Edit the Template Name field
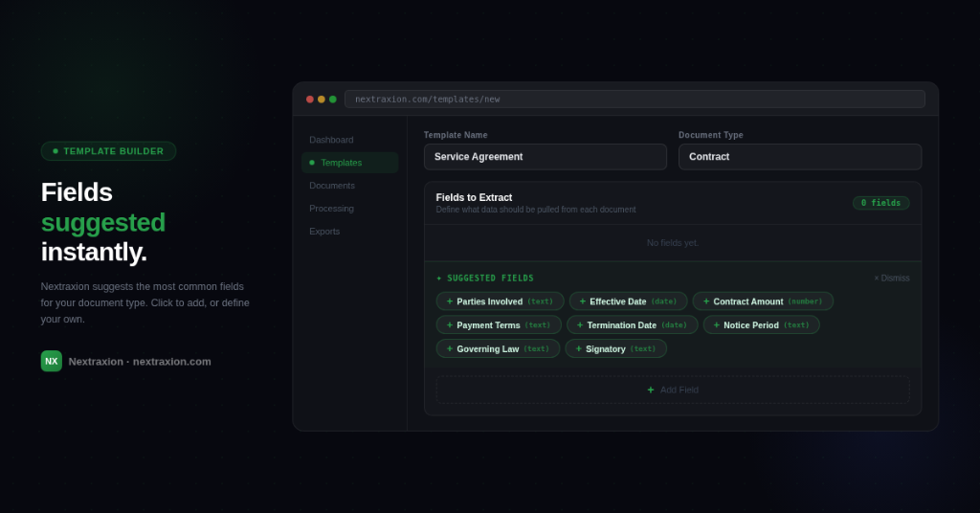The width and height of the screenshot is (980, 513). coord(545,157)
